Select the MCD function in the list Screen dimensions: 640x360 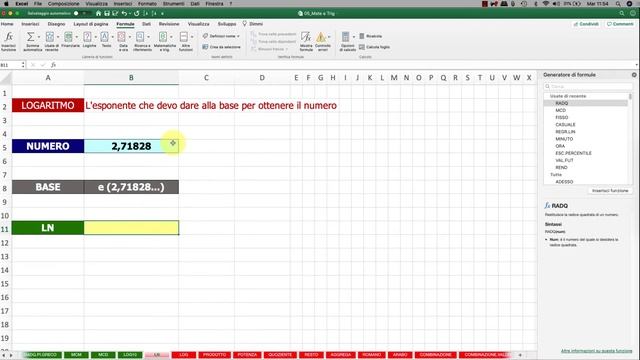click(560, 110)
